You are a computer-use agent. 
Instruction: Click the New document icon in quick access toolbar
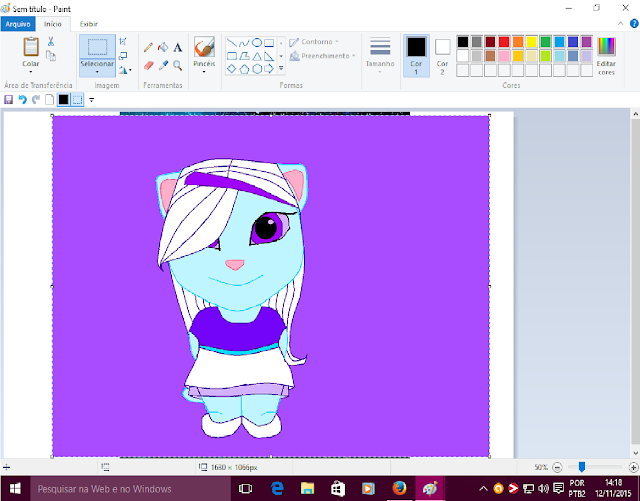49,100
